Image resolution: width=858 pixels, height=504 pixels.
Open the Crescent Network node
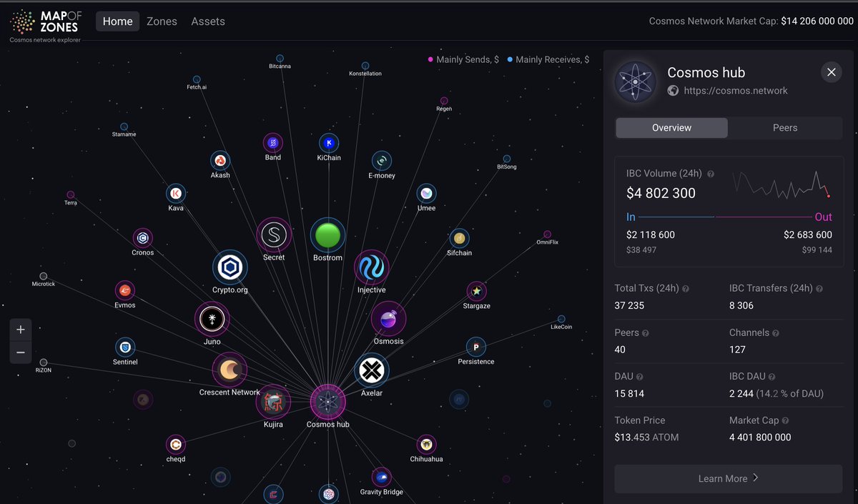pyautogui.click(x=230, y=370)
